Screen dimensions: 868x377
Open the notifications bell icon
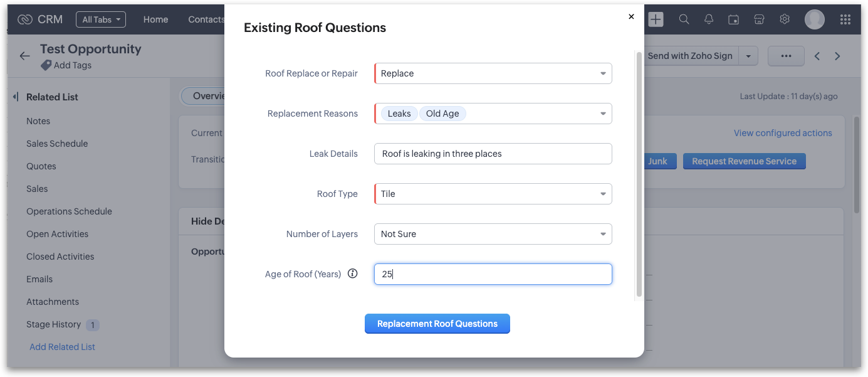709,19
